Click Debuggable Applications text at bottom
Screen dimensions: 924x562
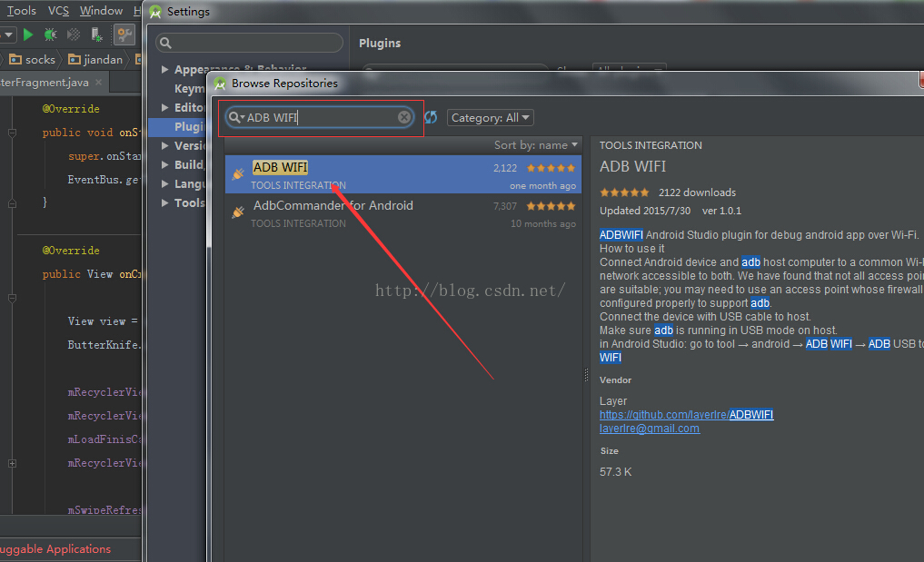click(55, 549)
